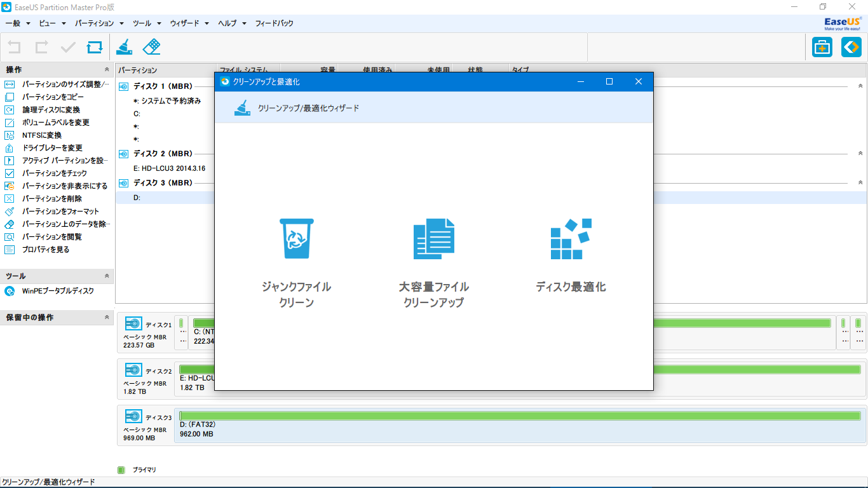This screenshot has width=868, height=488.
Task: Select ドライブレターを変更 operation
Action: point(43,148)
